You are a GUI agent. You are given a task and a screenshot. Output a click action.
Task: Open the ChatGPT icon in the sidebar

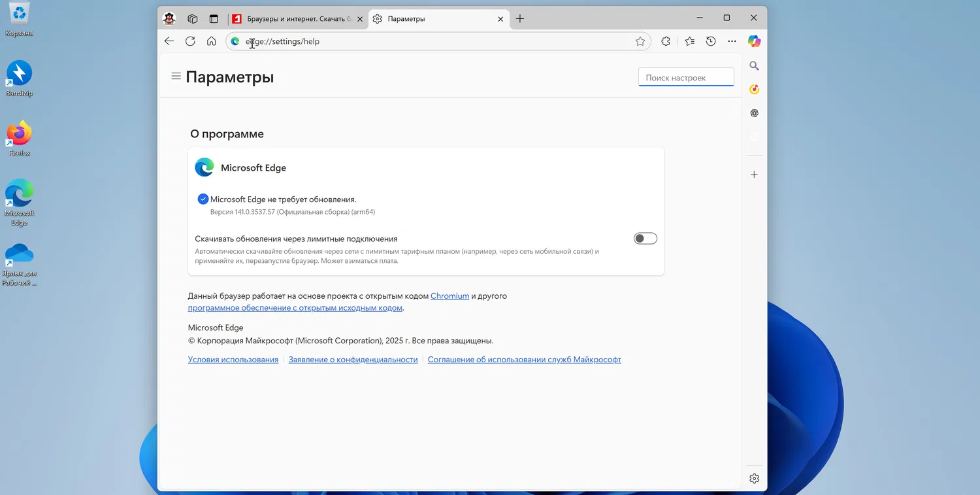(x=754, y=113)
